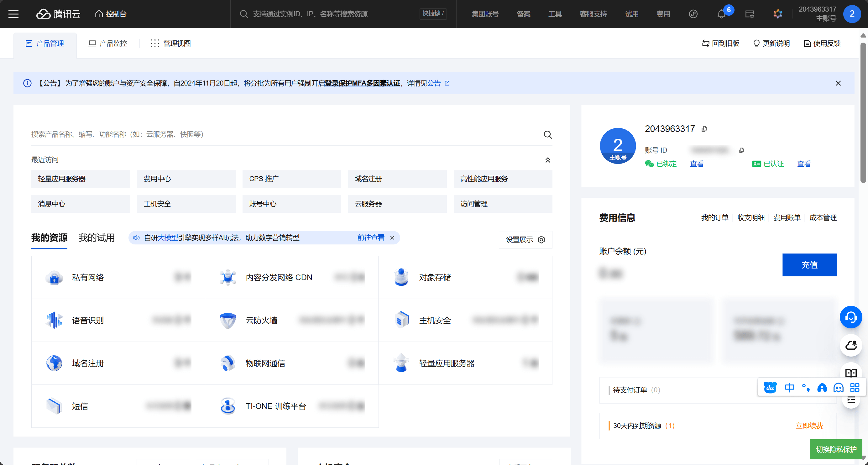Open the 费用 menu in the top bar
Viewport: 868px width, 465px height.
point(663,14)
